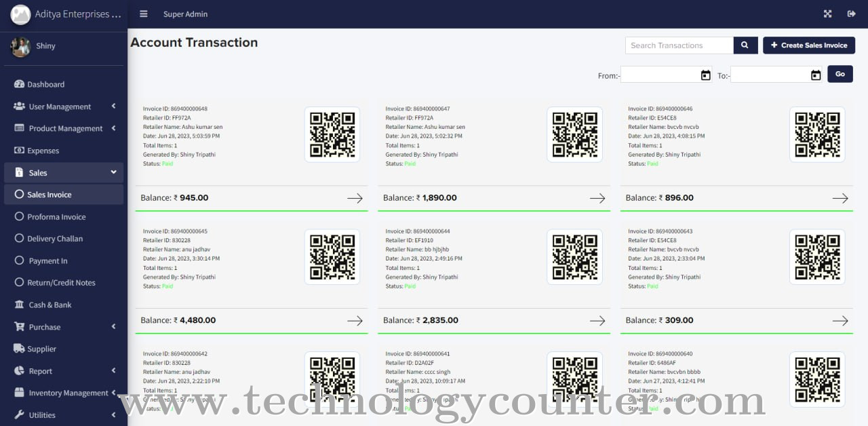
Task: Click the Utilities wrench icon
Action: point(19,415)
